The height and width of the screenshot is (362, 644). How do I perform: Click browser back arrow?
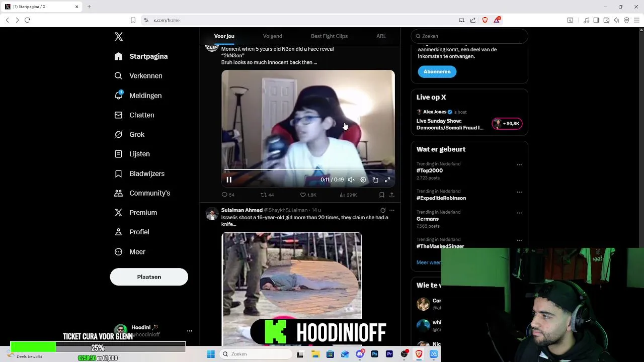tap(7, 20)
